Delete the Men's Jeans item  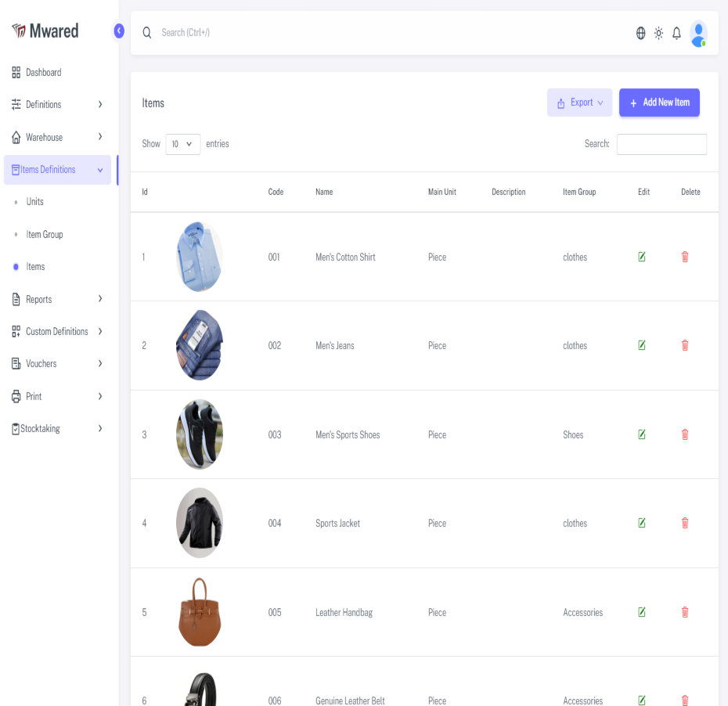[x=685, y=345]
